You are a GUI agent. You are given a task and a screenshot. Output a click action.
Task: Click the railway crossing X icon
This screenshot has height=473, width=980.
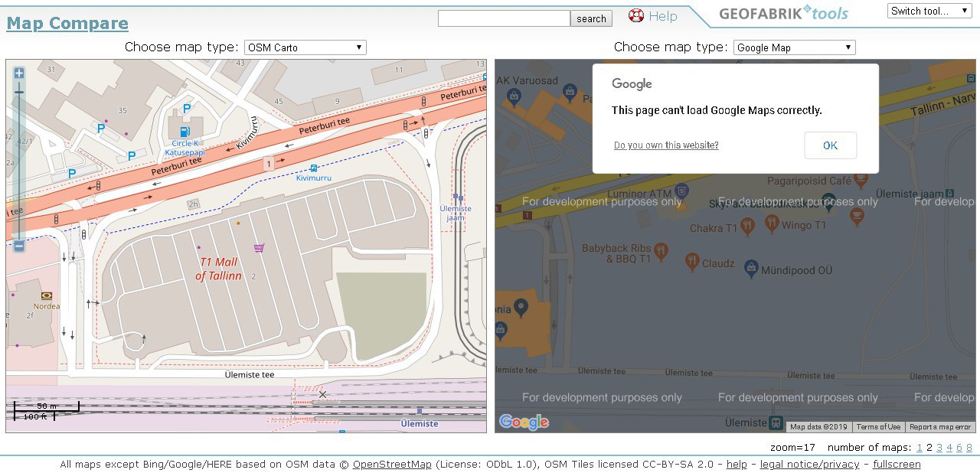[x=322, y=395]
